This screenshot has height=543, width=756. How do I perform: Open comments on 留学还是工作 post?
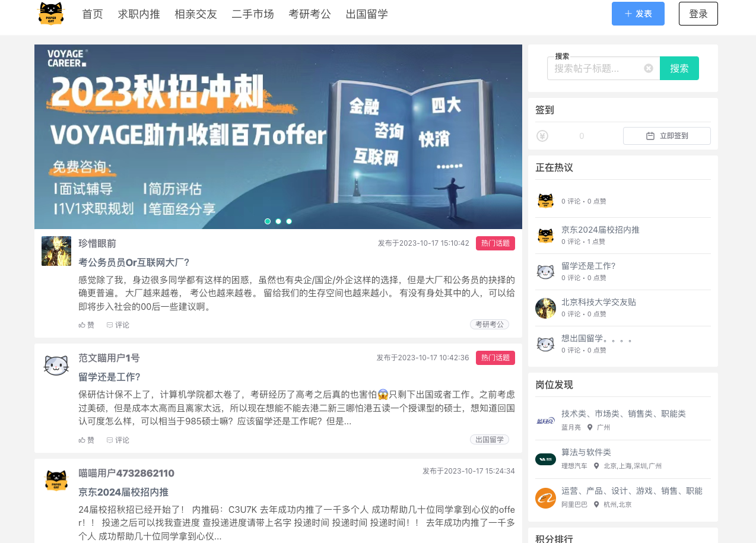pyautogui.click(x=118, y=440)
